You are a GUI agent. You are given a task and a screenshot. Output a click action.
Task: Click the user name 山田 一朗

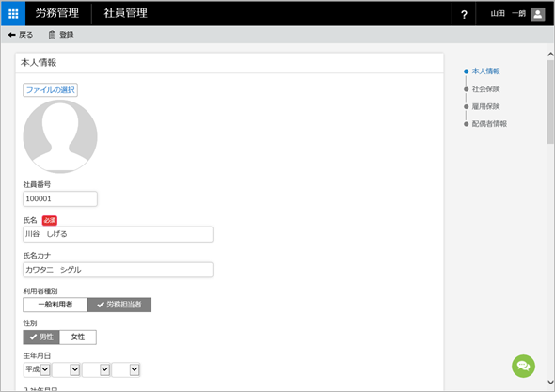pyautogui.click(x=508, y=14)
